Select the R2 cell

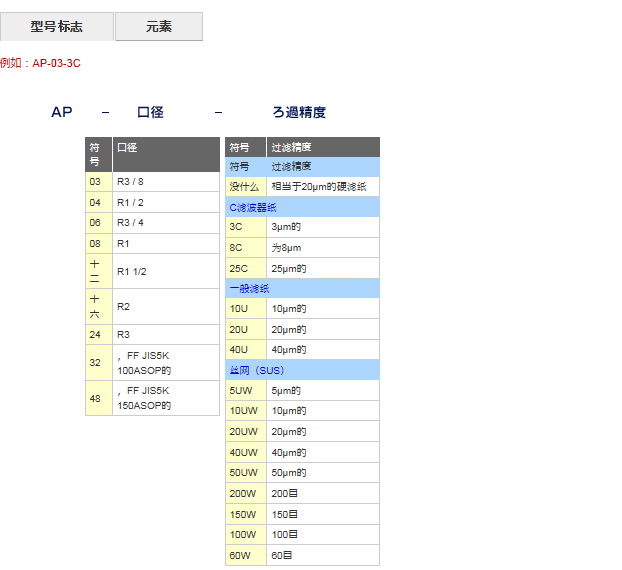(166, 307)
